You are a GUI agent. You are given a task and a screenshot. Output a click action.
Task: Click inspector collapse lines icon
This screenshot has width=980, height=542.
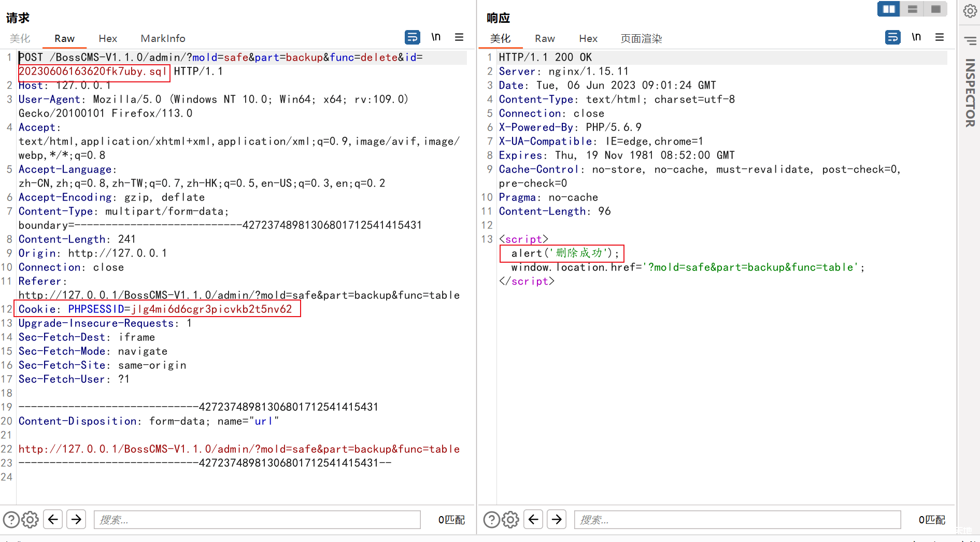point(970,40)
